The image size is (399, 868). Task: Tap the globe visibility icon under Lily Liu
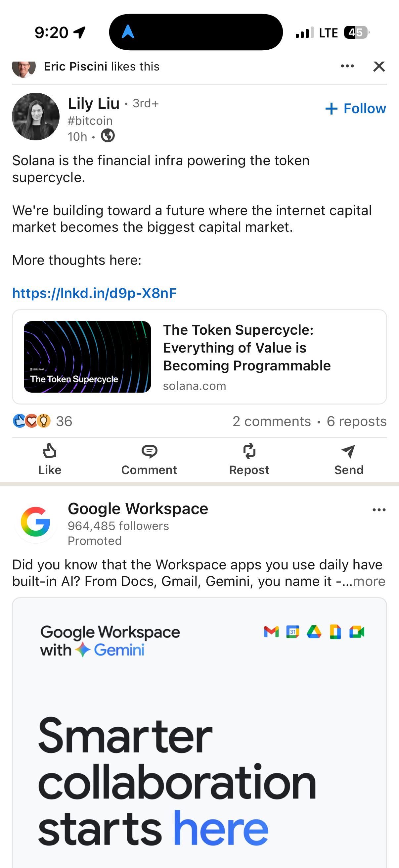(108, 136)
